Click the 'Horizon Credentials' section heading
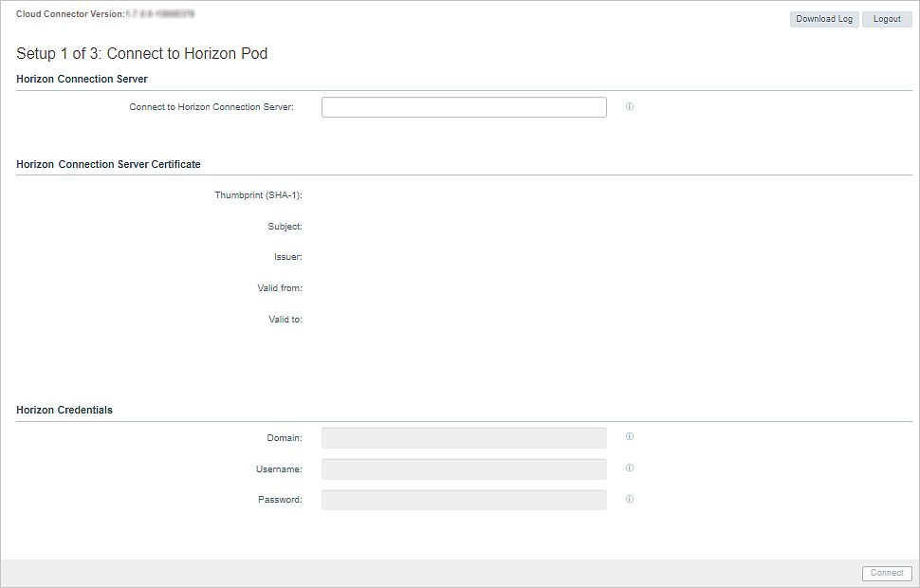The width and height of the screenshot is (920, 588). [64, 411]
